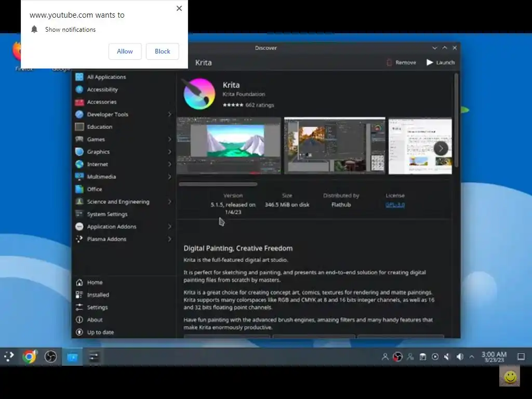Select the Internet globe icon
The height and width of the screenshot is (399, 532).
click(x=79, y=164)
